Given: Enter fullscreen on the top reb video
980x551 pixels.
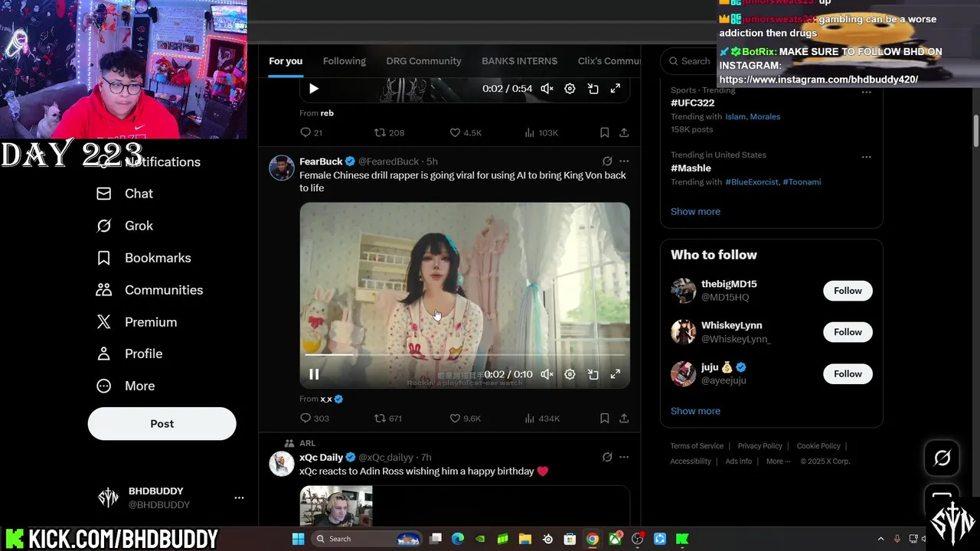Looking at the screenshot, I should point(615,89).
